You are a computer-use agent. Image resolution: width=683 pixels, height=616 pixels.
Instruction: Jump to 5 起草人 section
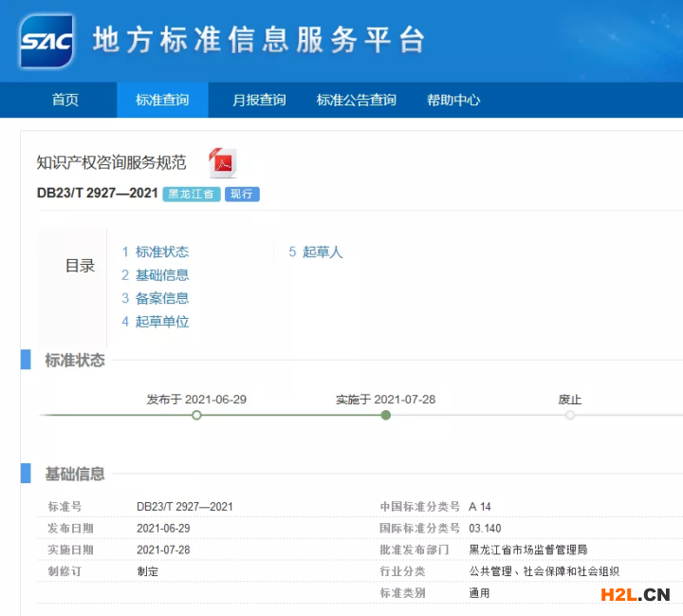(x=316, y=252)
